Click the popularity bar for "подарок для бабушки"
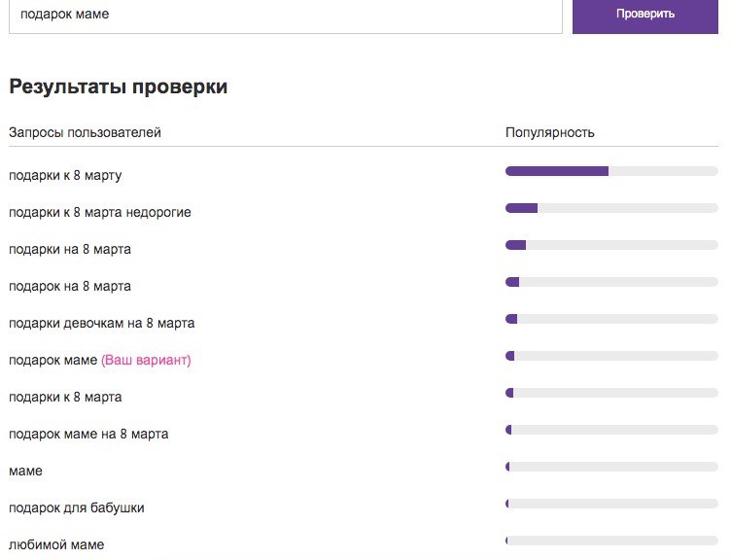 click(611, 504)
